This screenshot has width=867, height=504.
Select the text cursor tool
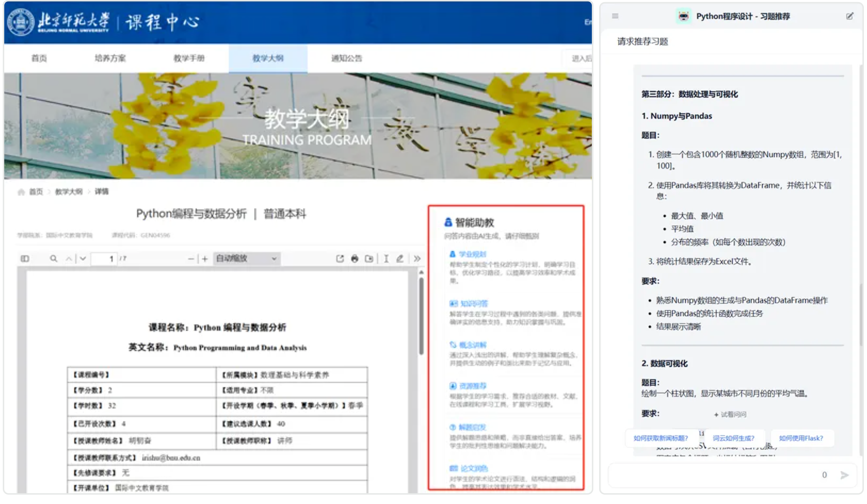coord(386,259)
